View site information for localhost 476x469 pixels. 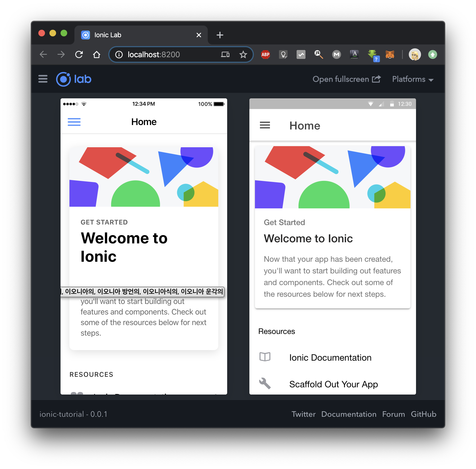coord(119,54)
